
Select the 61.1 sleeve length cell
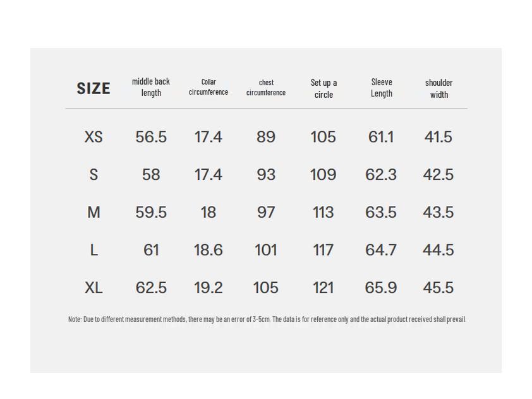tap(381, 137)
